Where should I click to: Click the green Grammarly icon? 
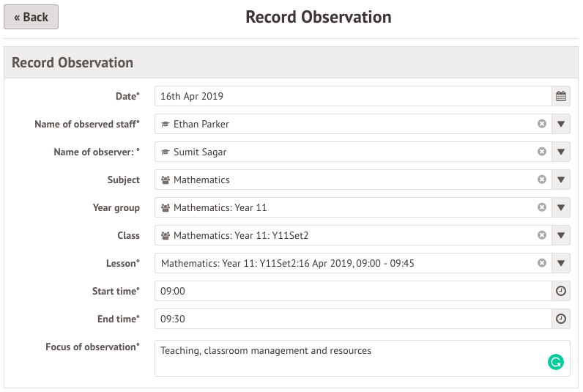pyautogui.click(x=556, y=361)
